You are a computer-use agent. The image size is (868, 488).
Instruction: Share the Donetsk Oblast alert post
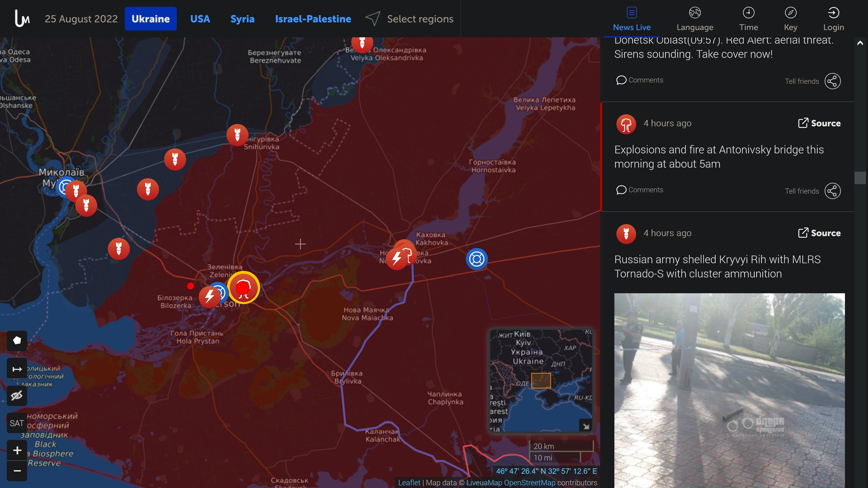832,81
